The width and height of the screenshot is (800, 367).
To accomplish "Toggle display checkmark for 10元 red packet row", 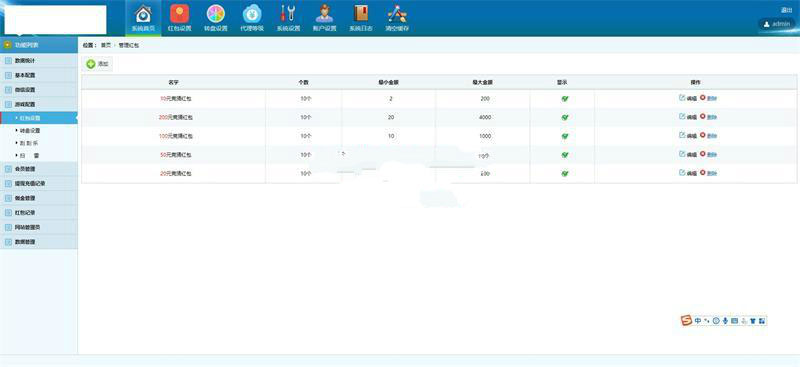I will [x=565, y=99].
